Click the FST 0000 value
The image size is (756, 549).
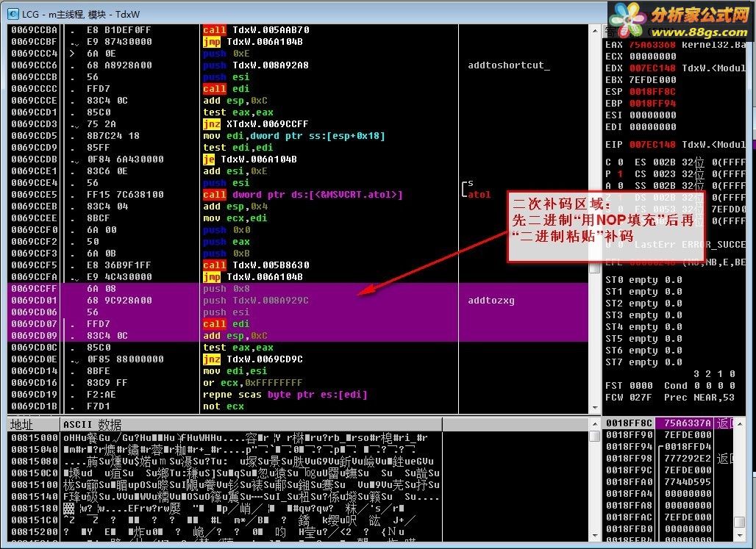coord(641,386)
